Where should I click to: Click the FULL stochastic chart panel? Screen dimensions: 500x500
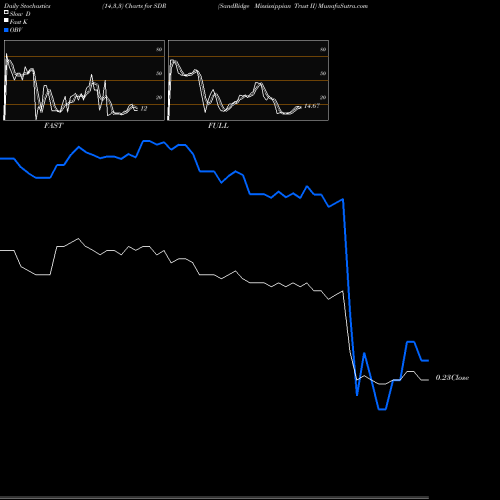click(248, 80)
